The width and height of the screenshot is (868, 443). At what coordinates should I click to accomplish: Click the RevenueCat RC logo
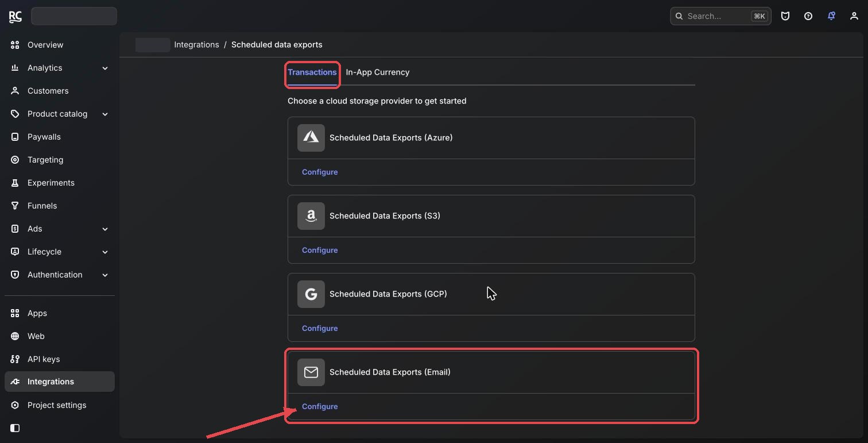pos(15,17)
